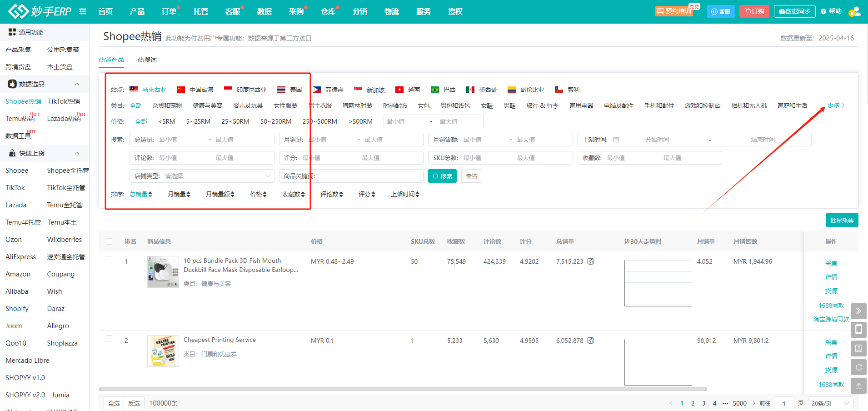Select the 墨西哥 flag site
This screenshot has height=411, width=868.
pos(482,90)
